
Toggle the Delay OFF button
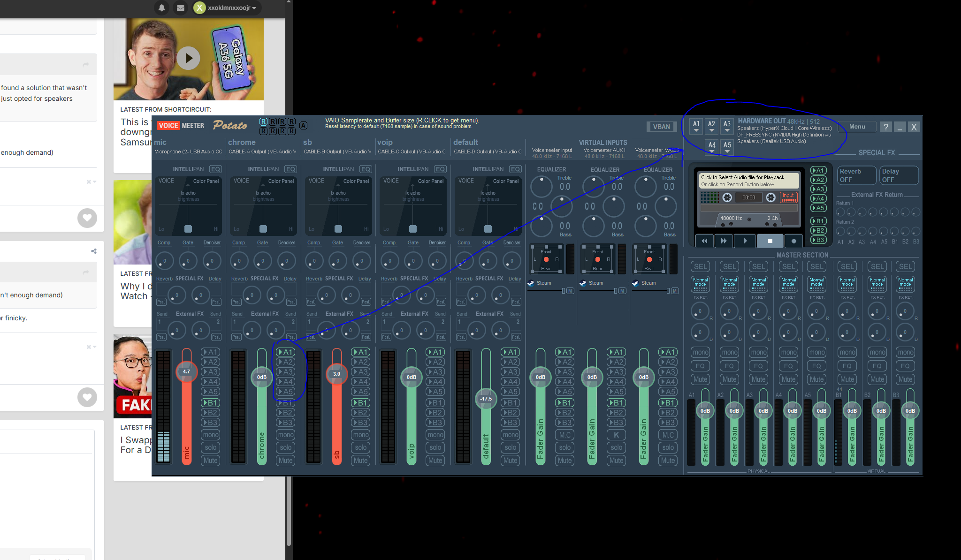coord(899,175)
